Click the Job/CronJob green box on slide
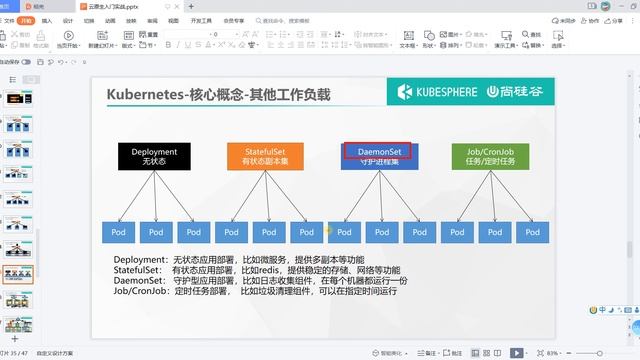 coord(490,156)
